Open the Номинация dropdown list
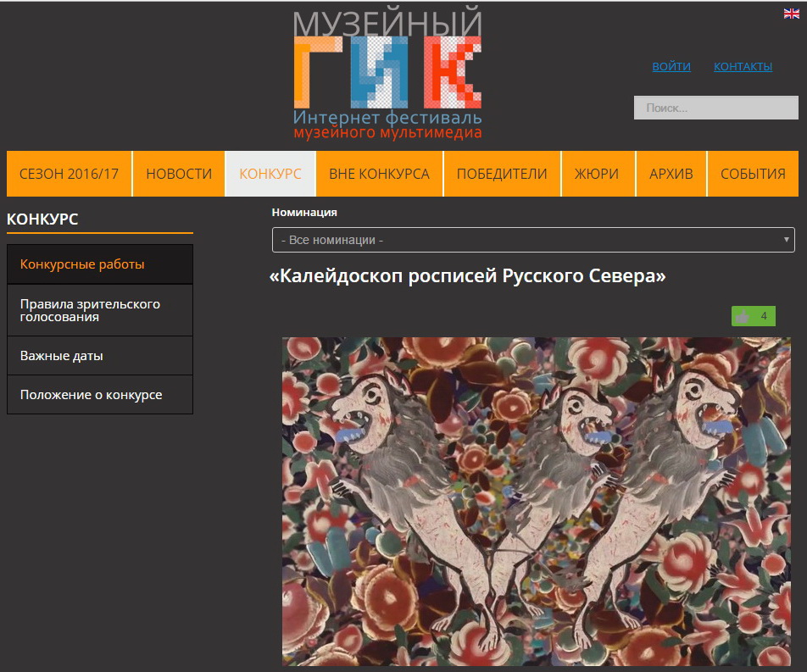Viewport: 807px width, 672px height. [x=533, y=240]
